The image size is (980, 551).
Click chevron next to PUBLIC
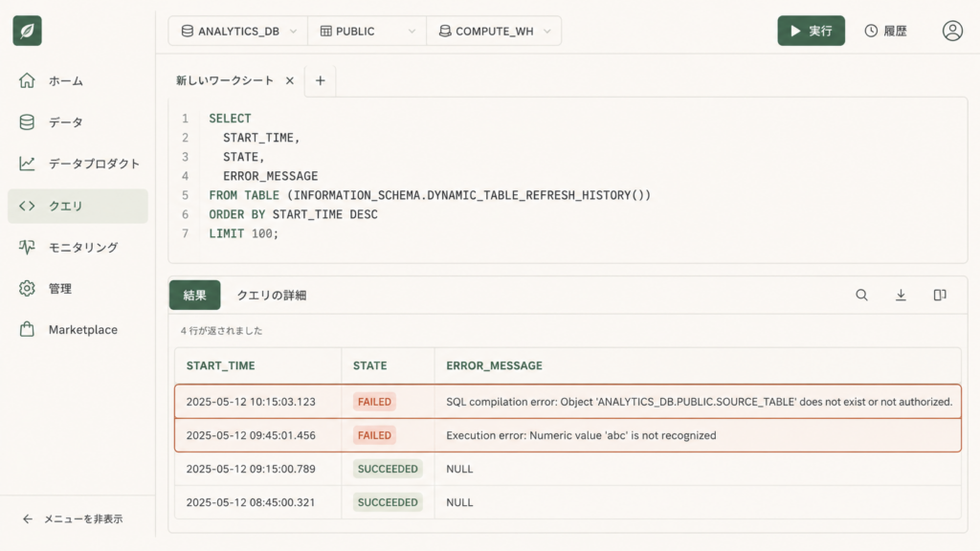[x=412, y=32]
